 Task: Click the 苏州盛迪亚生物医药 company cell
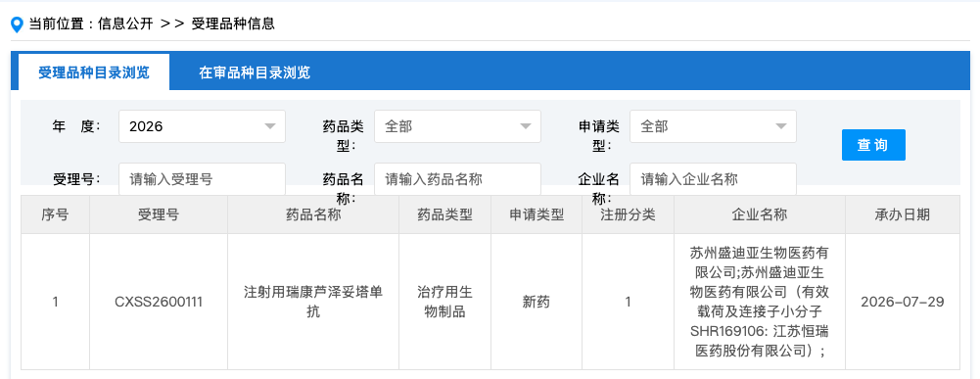point(760,302)
